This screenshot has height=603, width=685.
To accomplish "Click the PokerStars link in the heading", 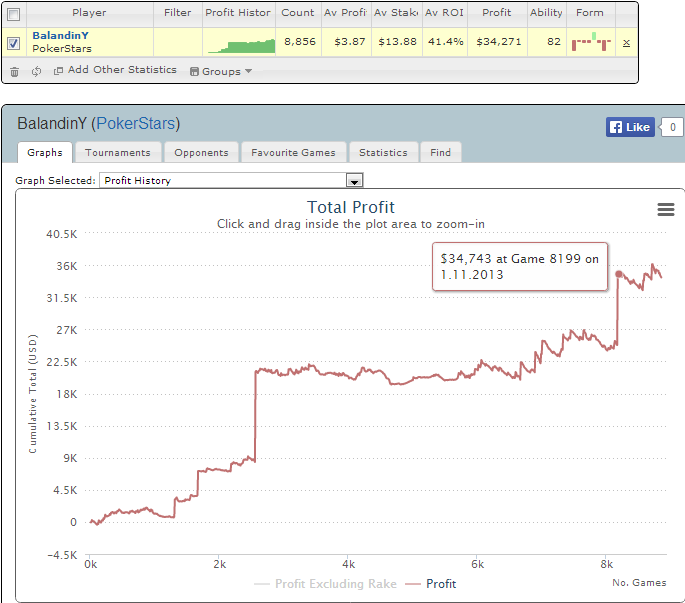I will click(135, 124).
